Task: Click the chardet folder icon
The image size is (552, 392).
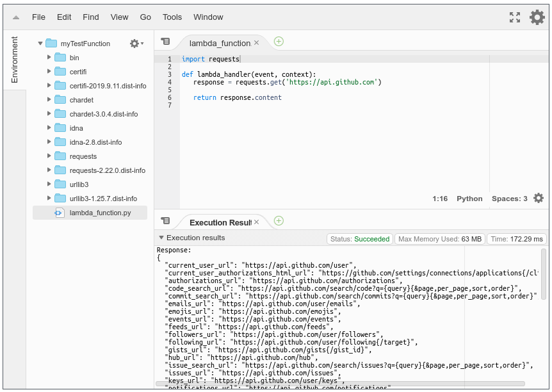Action: [60, 100]
